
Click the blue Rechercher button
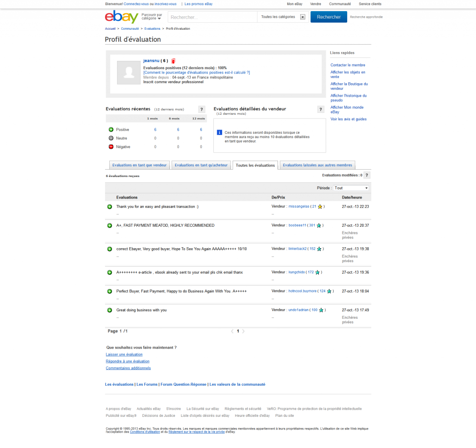329,17
